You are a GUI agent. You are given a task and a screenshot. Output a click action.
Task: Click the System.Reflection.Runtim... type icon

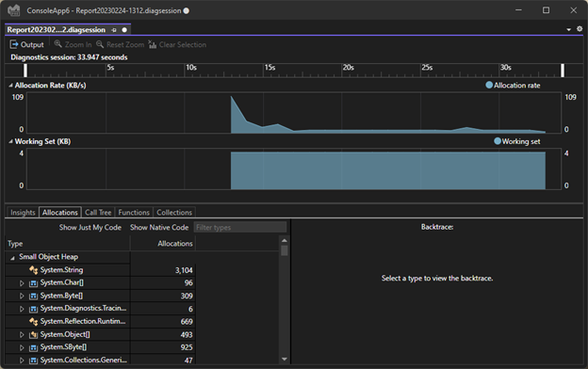click(33, 321)
